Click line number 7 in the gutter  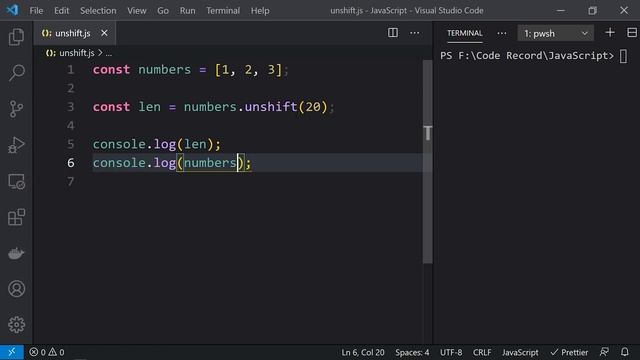click(x=71, y=181)
